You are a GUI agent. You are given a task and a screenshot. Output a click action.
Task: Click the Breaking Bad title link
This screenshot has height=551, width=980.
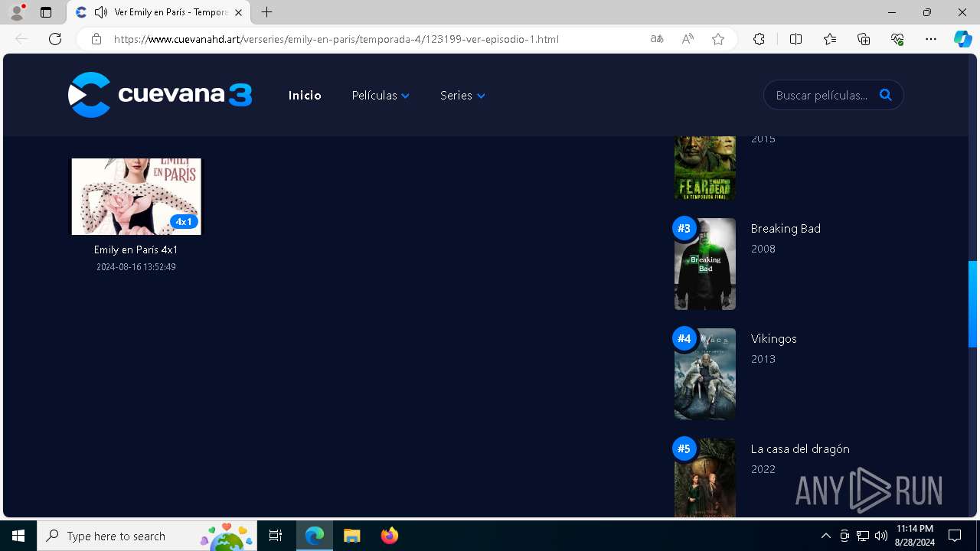(x=786, y=229)
